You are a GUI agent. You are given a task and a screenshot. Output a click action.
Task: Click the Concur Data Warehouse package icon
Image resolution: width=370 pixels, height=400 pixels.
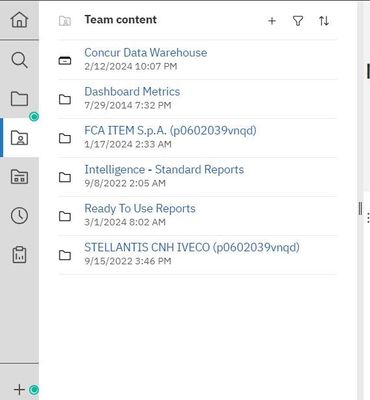tap(65, 60)
